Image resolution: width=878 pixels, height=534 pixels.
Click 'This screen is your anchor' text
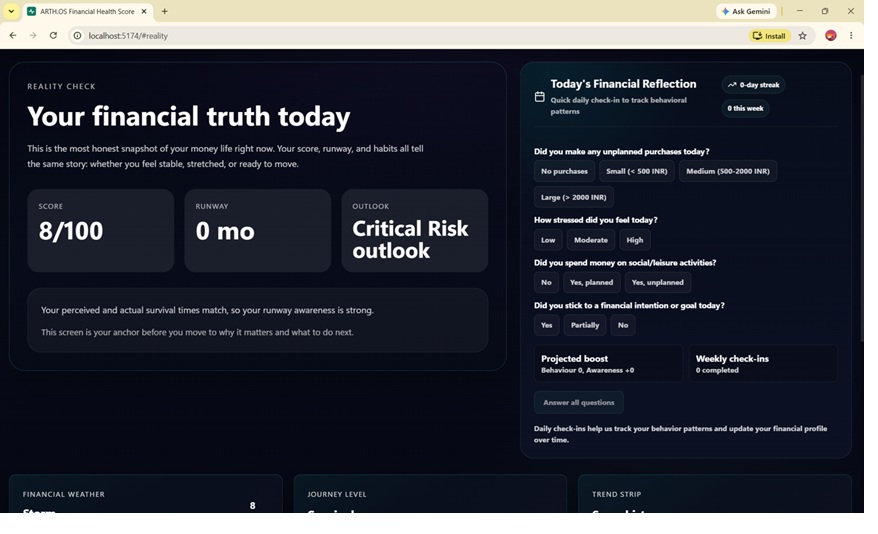[x=197, y=332]
